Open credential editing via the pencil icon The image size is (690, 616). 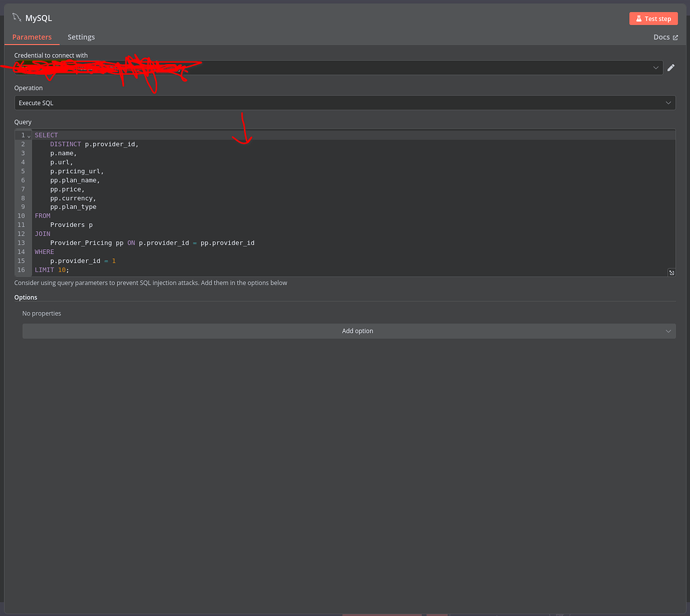click(671, 67)
